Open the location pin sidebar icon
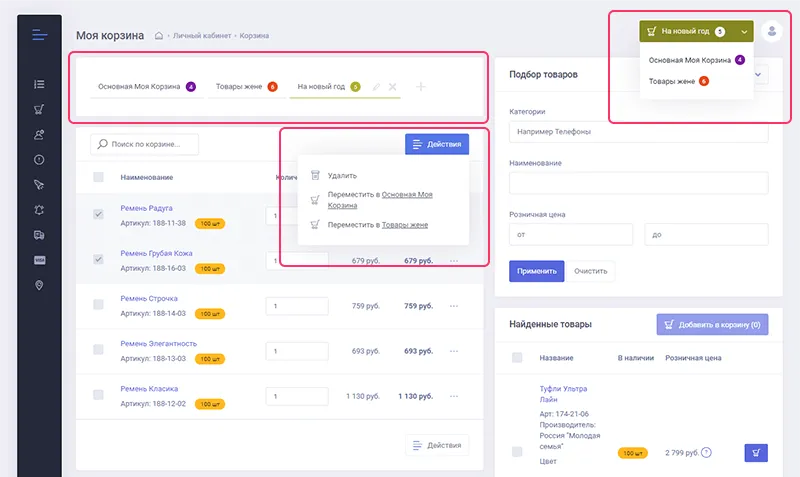Screen dimensions: 800x477 pyautogui.click(x=39, y=285)
